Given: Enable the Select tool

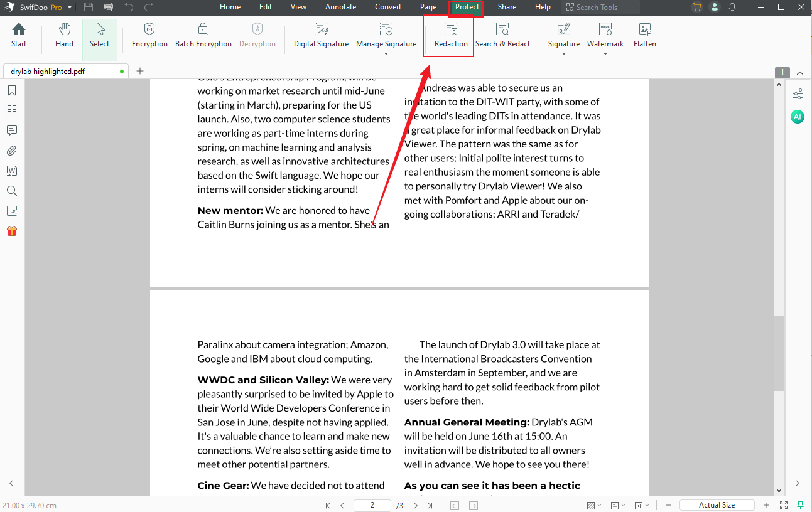Looking at the screenshot, I should 99,36.
